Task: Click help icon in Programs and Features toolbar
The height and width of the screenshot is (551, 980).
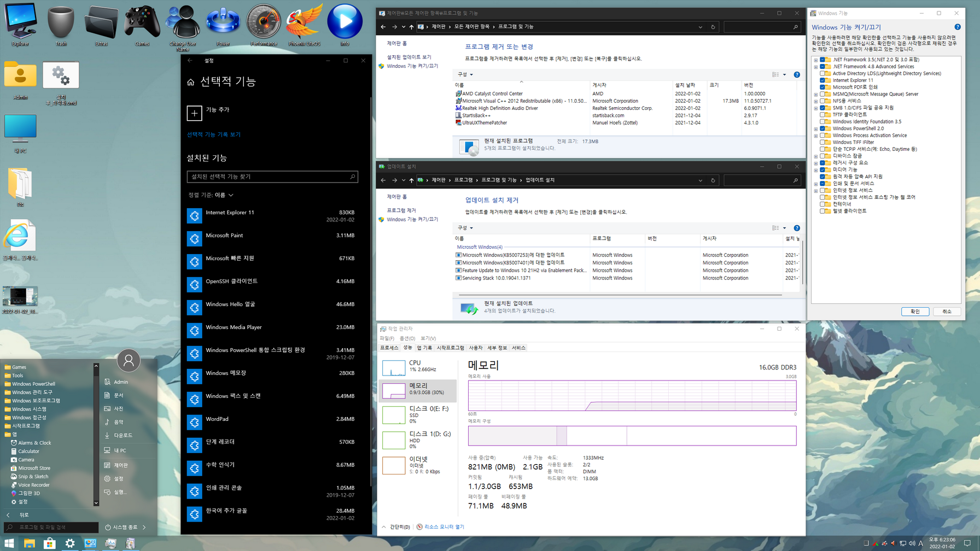Action: click(x=797, y=74)
